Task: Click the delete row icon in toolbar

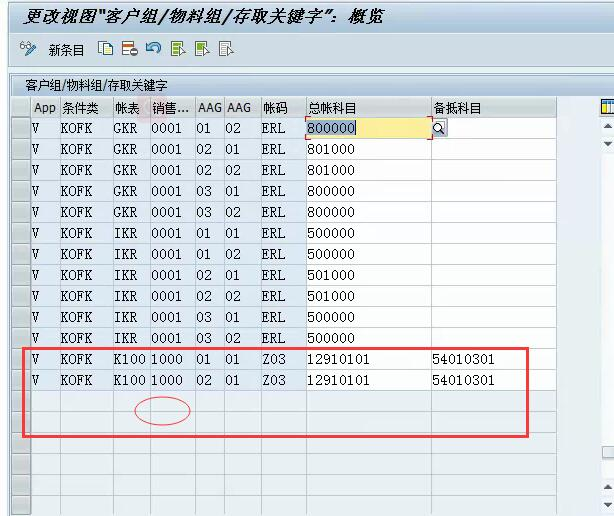Action: coord(129,49)
